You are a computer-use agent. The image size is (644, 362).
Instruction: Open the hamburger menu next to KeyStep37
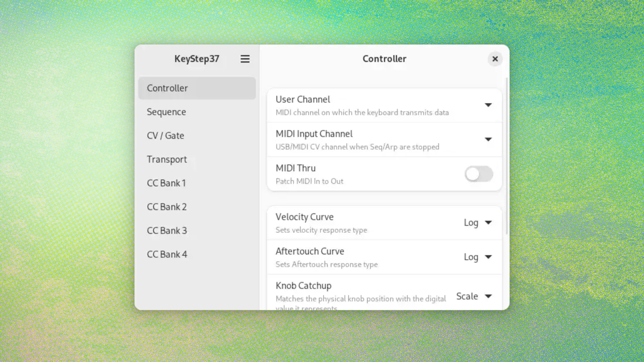(245, 59)
